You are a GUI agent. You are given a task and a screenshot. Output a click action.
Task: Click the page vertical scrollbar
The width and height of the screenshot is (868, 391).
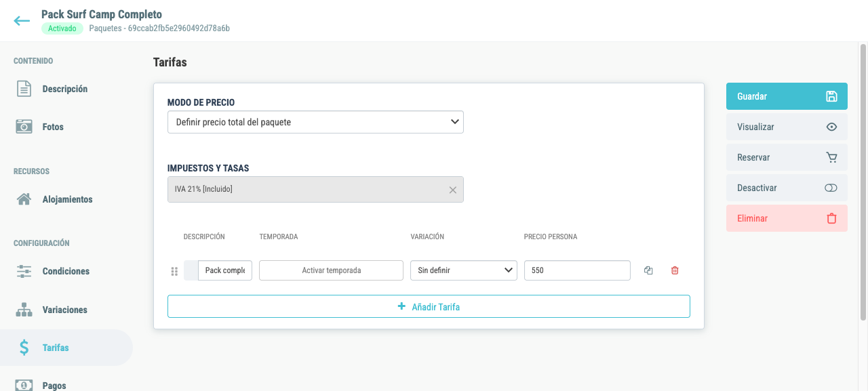tap(863, 183)
